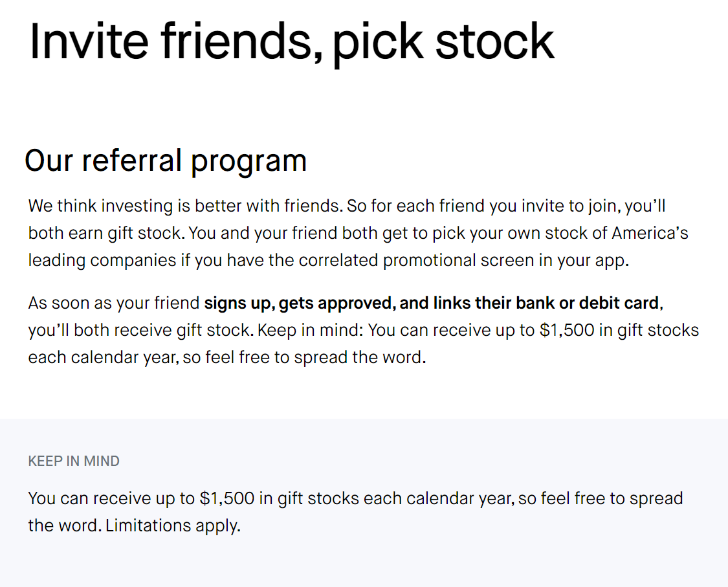The image size is (728, 587).
Task: Click the bold "signs up, gets approved" text
Action: coord(300,304)
